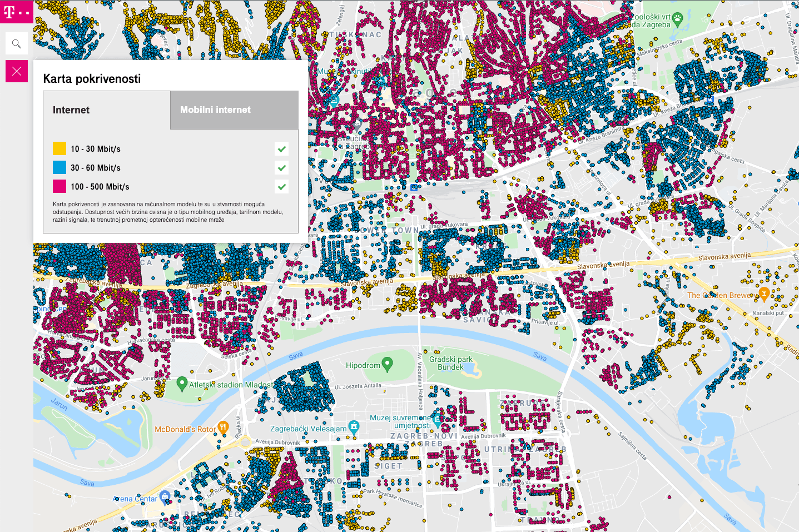Switch to the Internet tab

coord(107,110)
